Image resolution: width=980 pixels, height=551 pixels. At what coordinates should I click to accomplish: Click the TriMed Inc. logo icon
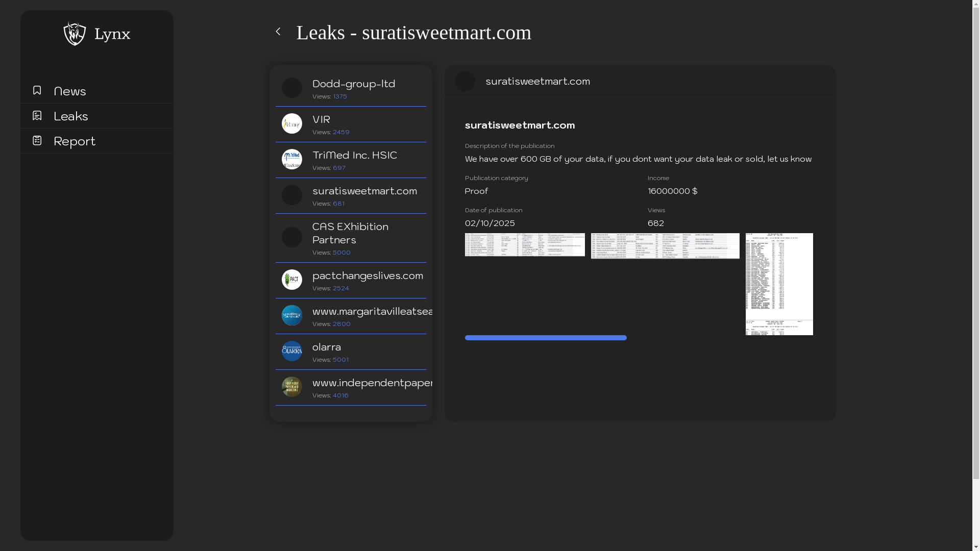[x=292, y=159]
